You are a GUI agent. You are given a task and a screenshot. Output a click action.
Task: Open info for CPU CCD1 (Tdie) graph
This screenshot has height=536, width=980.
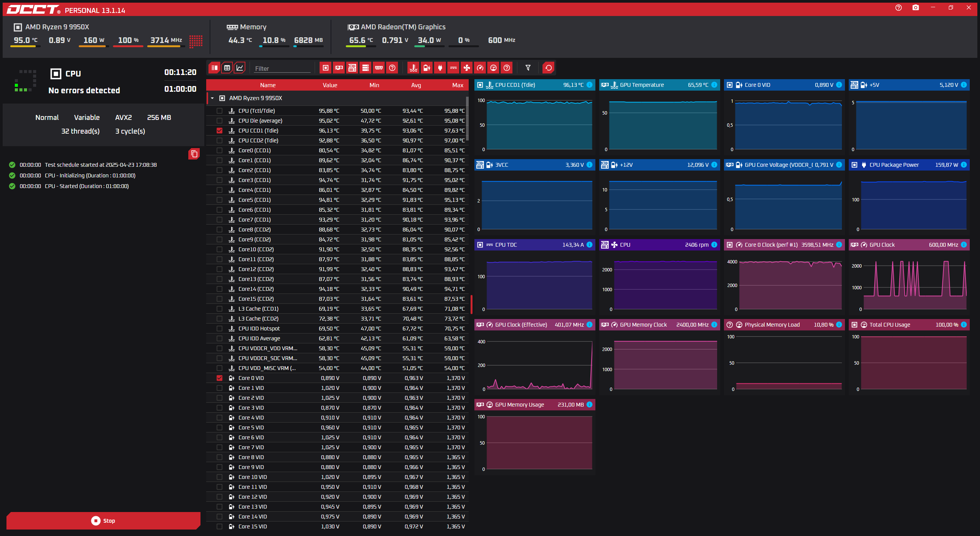coord(589,85)
